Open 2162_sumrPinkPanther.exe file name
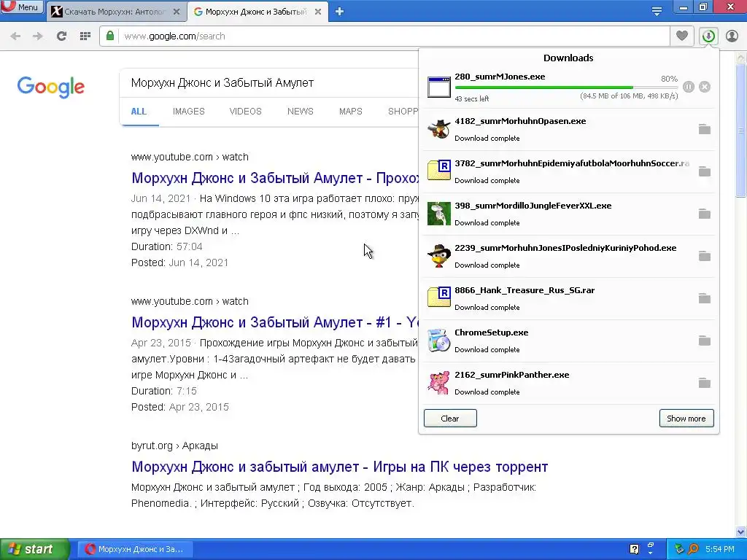Viewport: 747px width, 560px height. (511, 375)
